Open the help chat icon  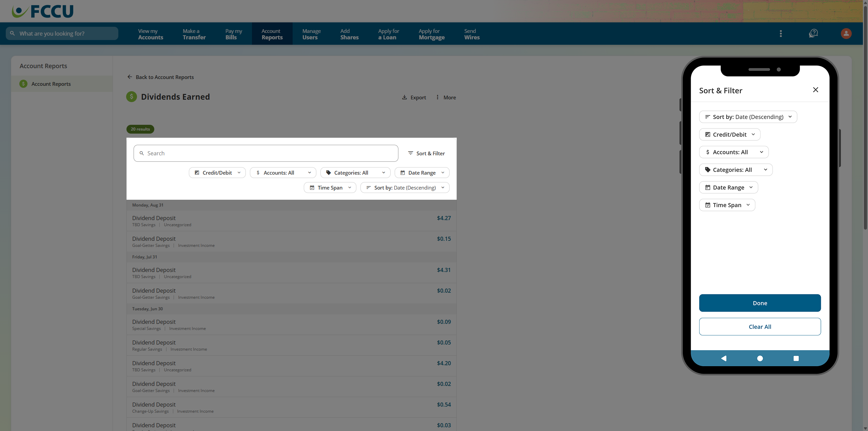[813, 33]
